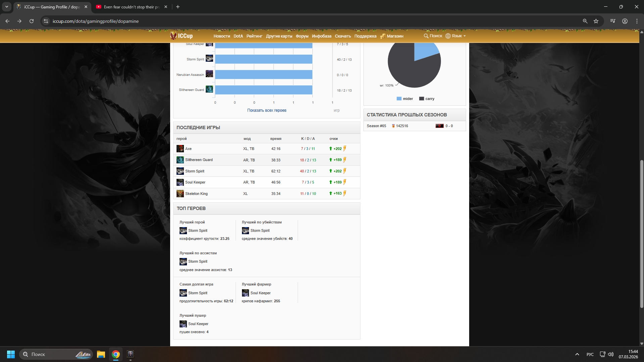Click Slithereen Guard icon in recent games table

(x=180, y=160)
